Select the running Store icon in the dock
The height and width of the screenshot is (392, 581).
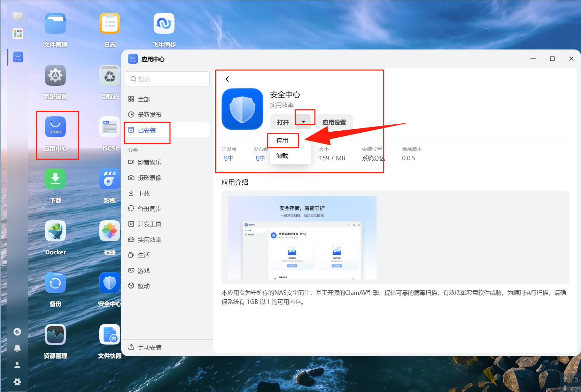tap(18, 57)
